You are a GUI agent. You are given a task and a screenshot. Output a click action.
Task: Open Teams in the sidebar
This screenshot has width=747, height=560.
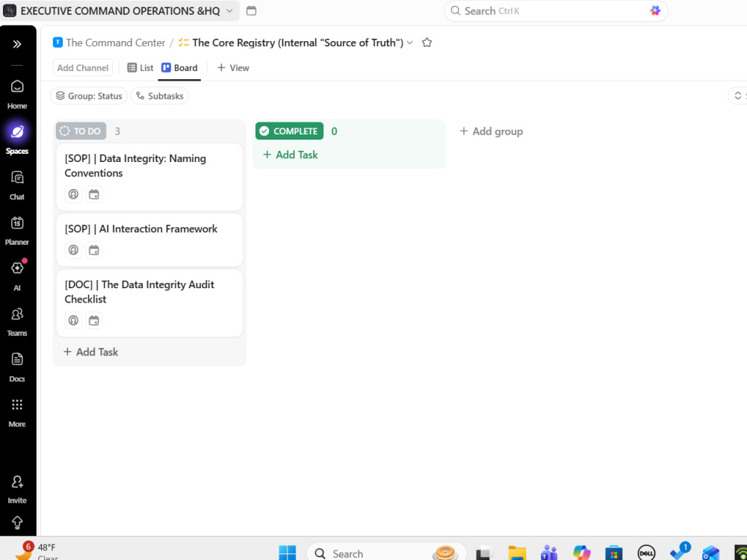point(17,321)
